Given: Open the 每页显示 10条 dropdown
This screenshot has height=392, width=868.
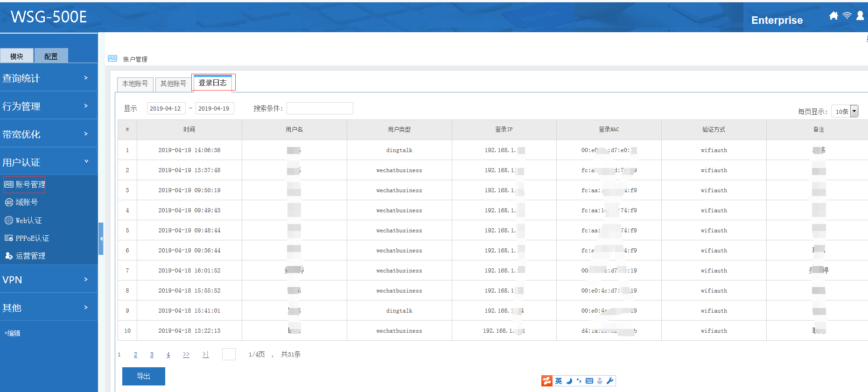Looking at the screenshot, I should tap(847, 112).
